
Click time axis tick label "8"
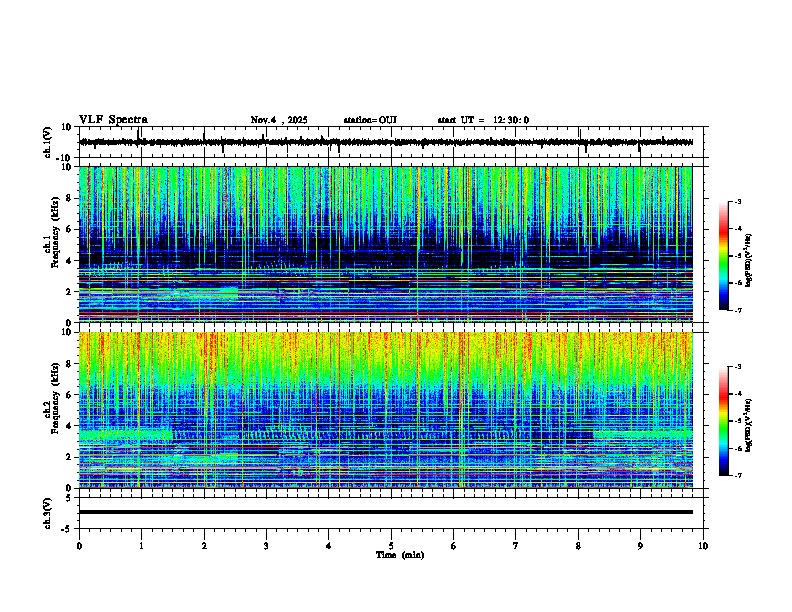point(578,546)
